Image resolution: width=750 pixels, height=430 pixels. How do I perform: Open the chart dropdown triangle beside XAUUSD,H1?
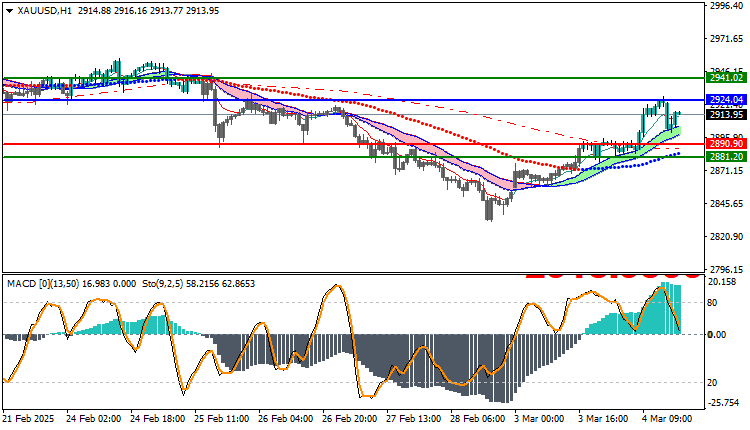(9, 11)
